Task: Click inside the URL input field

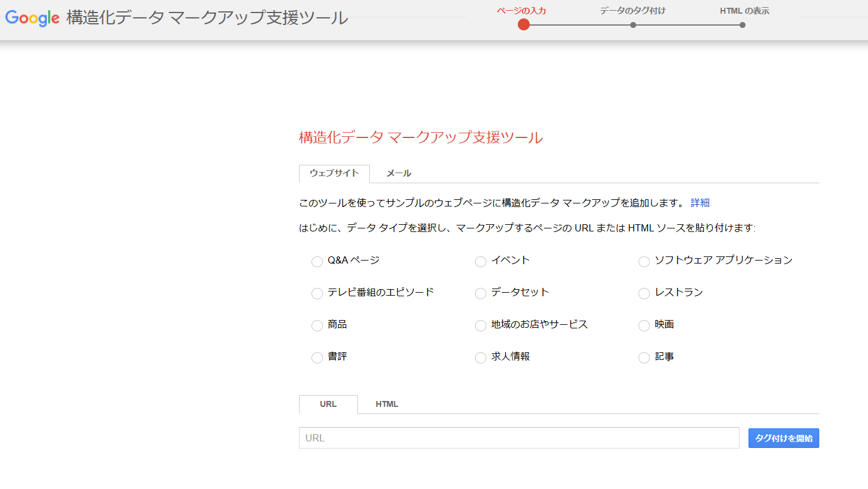Action: (x=517, y=438)
